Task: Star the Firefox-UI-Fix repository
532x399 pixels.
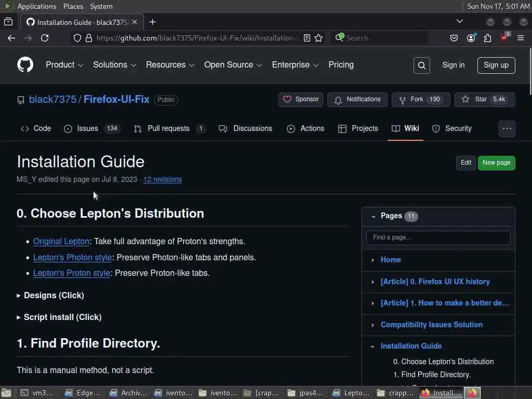Action: coord(485,99)
